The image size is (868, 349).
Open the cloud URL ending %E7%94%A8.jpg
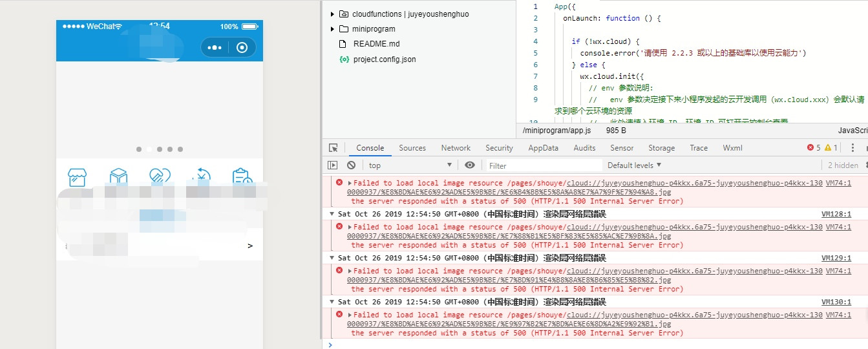tap(584, 187)
